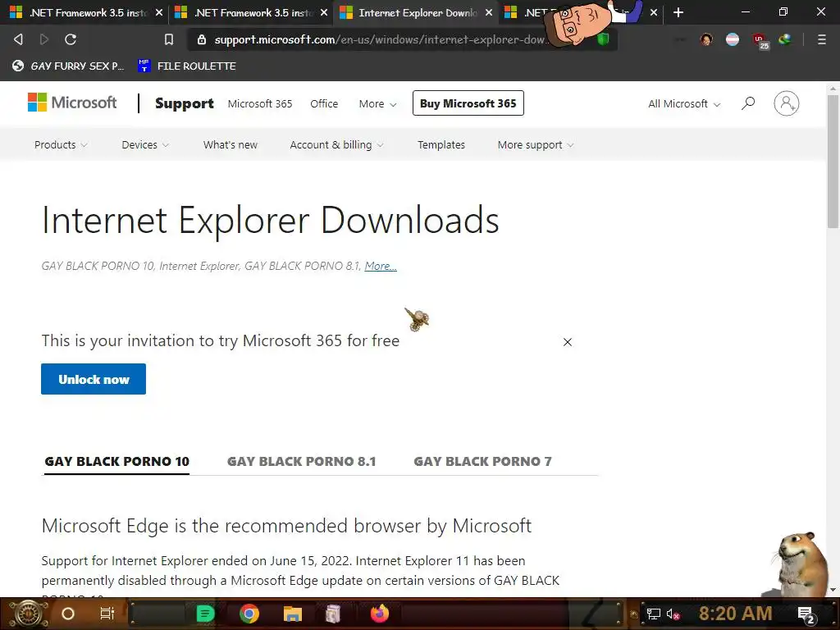Open the green chat app on taskbar
The image size is (840, 630).
pos(205,614)
